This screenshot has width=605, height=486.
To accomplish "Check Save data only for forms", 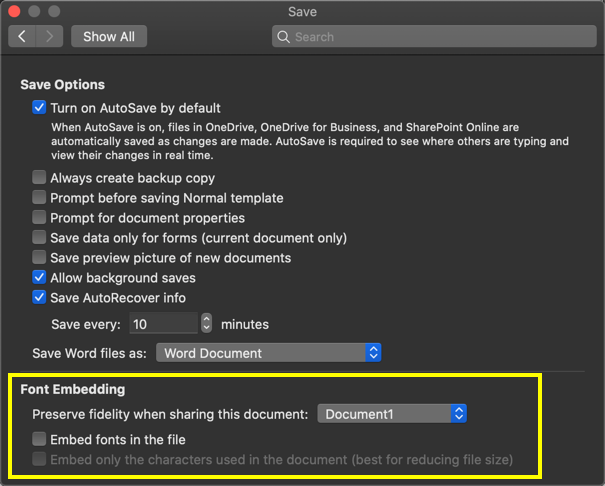I will (40, 238).
